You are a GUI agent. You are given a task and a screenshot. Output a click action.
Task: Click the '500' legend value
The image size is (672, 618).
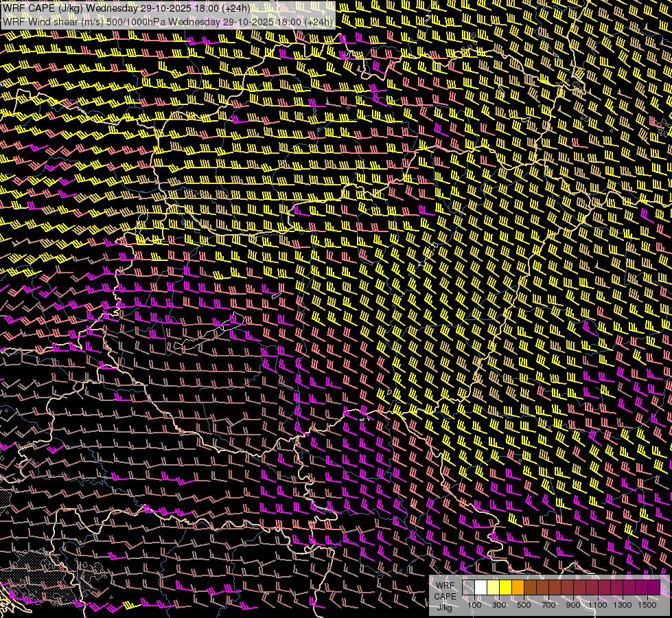tap(524, 605)
